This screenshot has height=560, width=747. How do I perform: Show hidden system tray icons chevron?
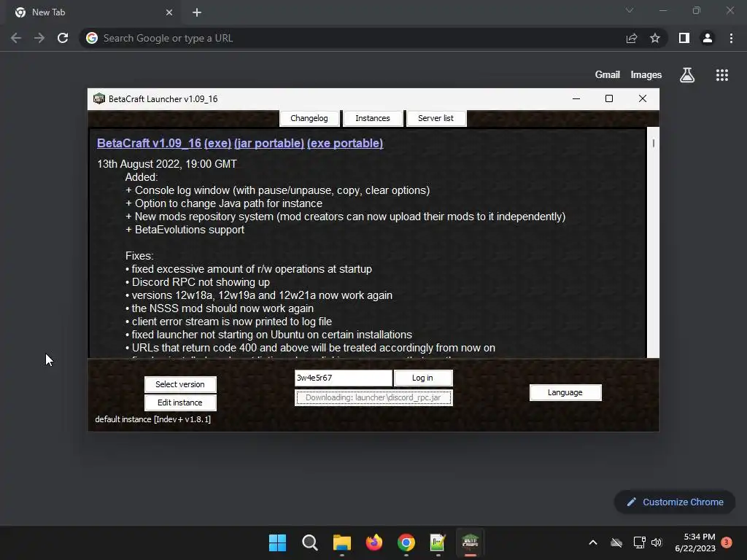point(593,542)
